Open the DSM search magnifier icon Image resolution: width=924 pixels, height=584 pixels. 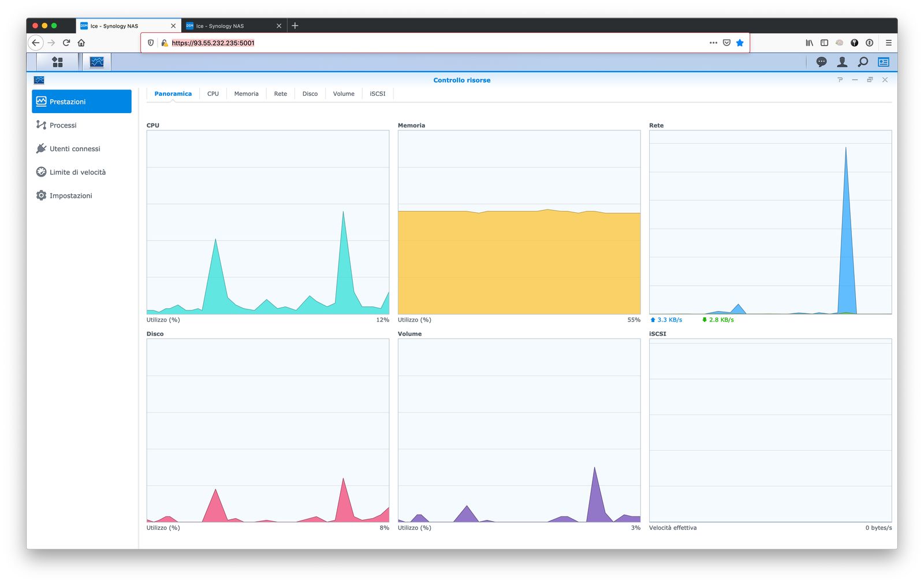pyautogui.click(x=863, y=62)
